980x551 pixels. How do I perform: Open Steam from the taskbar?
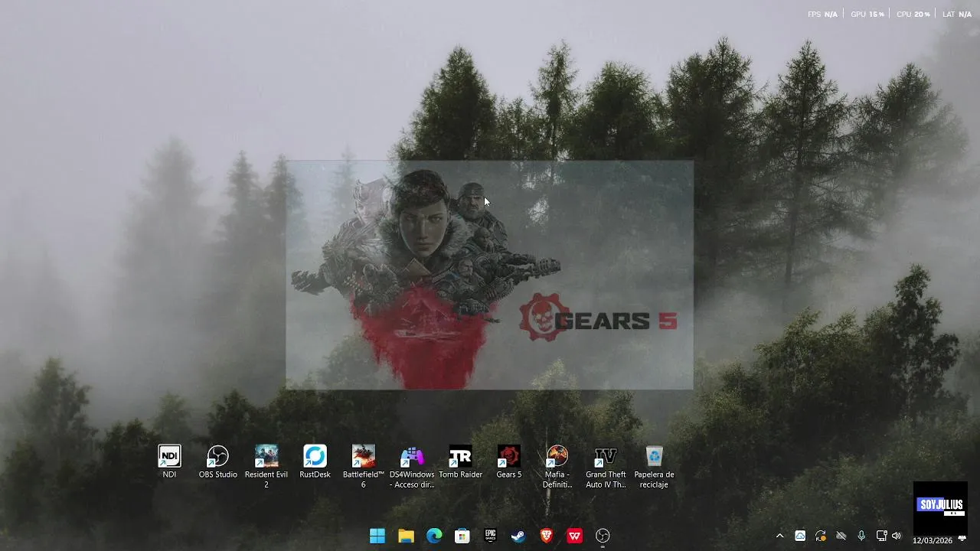coord(518,536)
